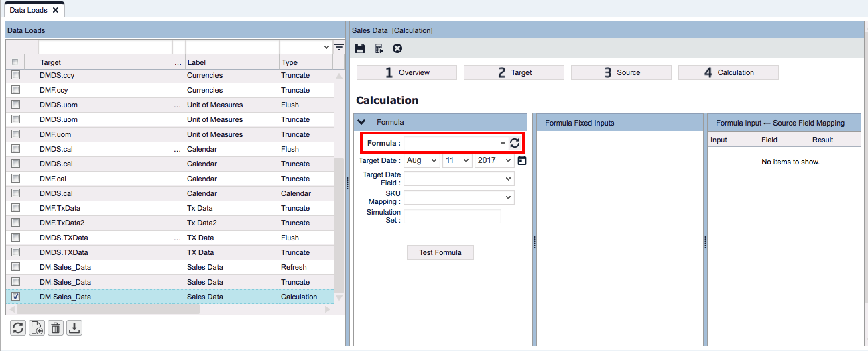Expand the SKU Mapping dropdown
The height and width of the screenshot is (351, 868).
pos(458,197)
